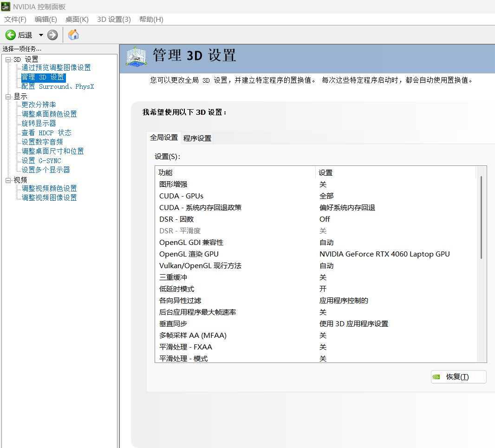Open the Home icon in toolbar
Image resolution: width=495 pixels, height=448 pixels.
point(73,35)
